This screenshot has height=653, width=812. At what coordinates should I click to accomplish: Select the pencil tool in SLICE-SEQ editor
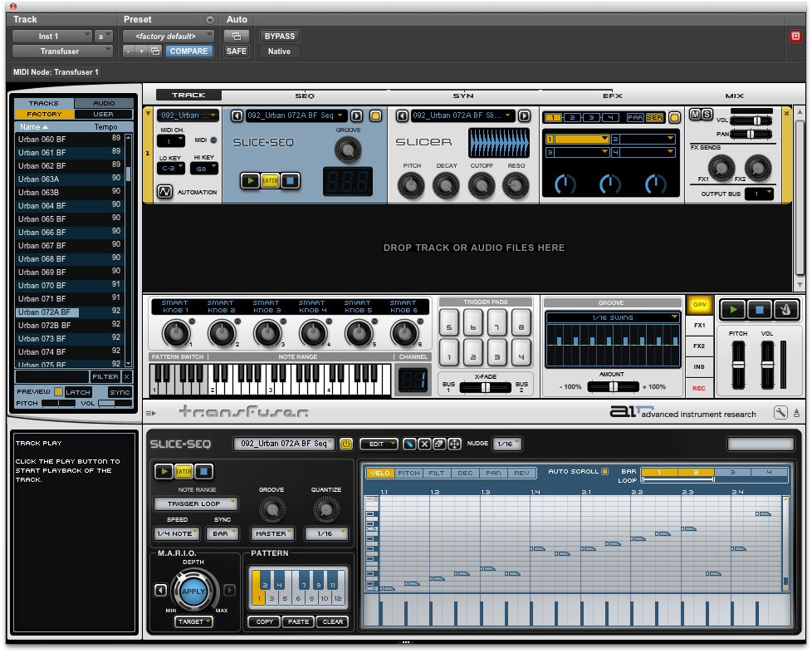click(409, 444)
